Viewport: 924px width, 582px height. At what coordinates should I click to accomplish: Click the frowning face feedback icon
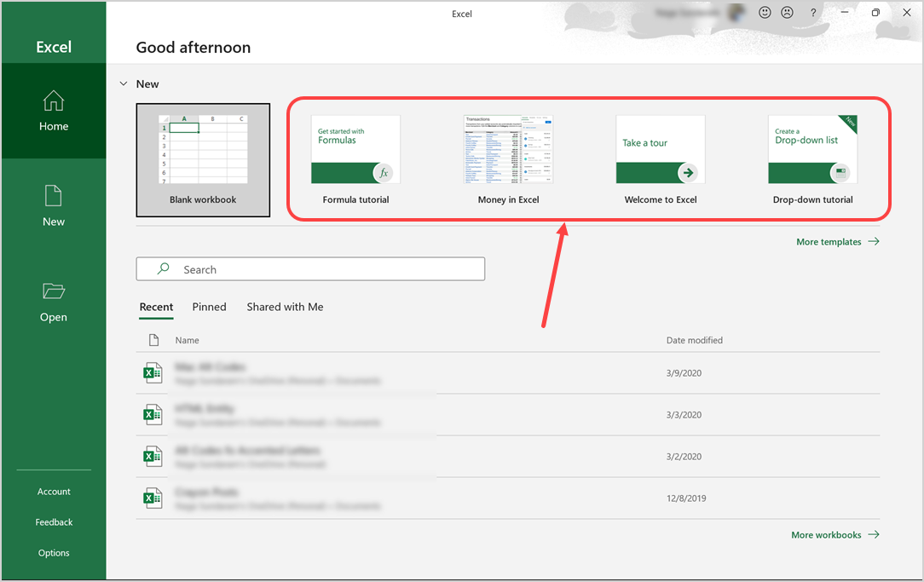coord(788,13)
